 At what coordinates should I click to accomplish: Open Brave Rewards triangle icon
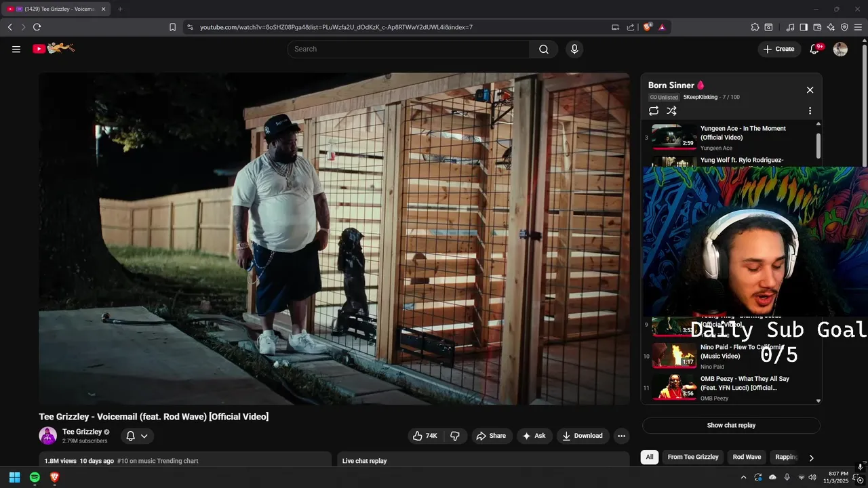click(x=662, y=27)
